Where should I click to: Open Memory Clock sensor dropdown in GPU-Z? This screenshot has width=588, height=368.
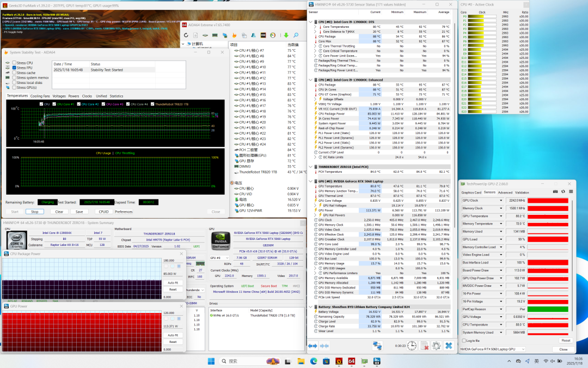coord(501,208)
